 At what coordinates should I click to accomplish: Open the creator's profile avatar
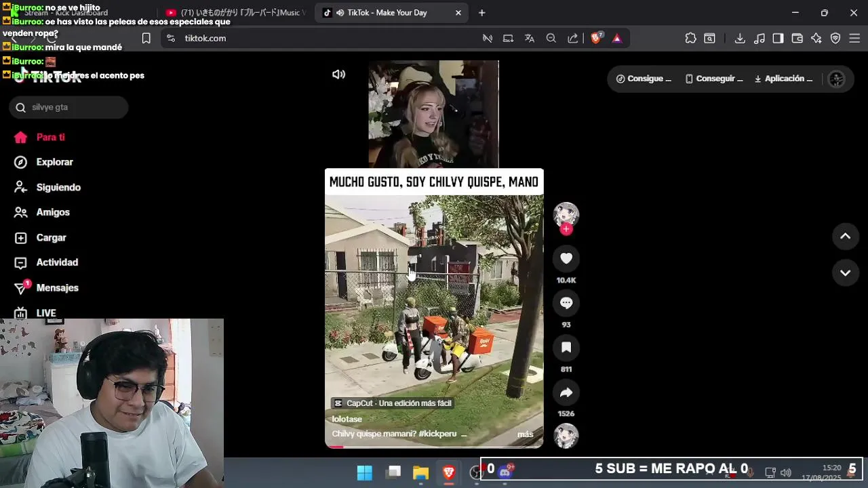pyautogui.click(x=566, y=214)
